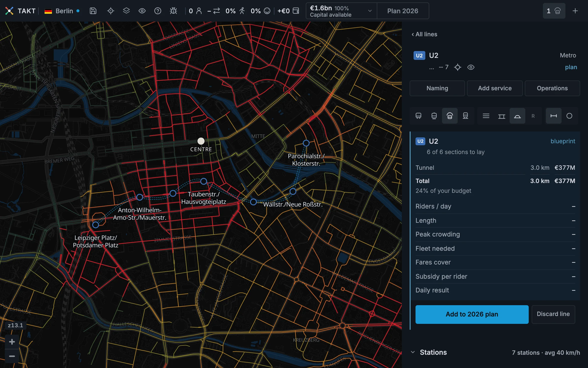The height and width of the screenshot is (368, 588).
Task: Select Wallstr./Neue Roßstr. station node
Action: pos(253,202)
